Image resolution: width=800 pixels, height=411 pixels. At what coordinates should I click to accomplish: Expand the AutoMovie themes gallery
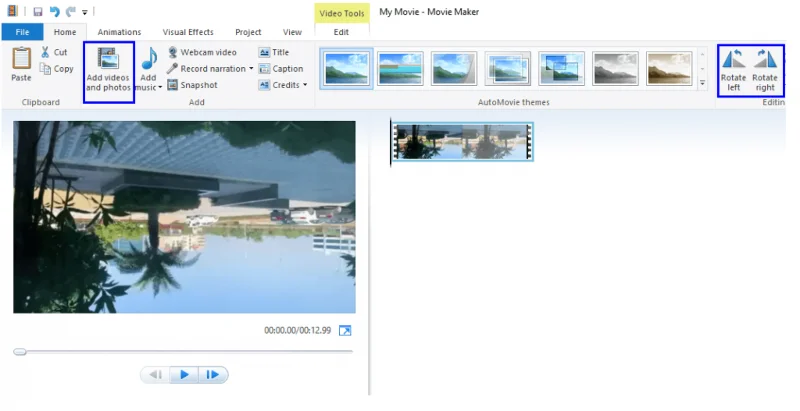point(702,82)
